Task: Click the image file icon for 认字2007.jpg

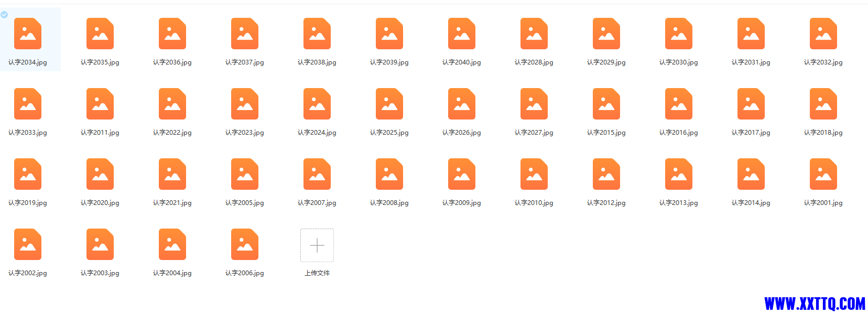Action: pos(317,174)
